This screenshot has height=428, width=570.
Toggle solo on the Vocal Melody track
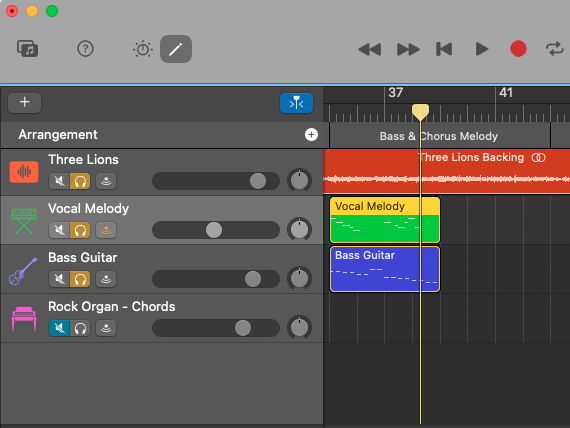click(x=80, y=230)
